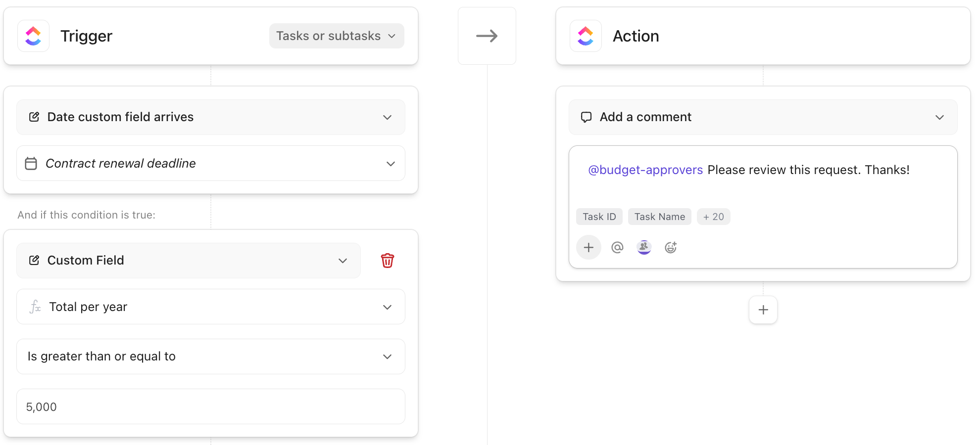Screen dimensions: 980x445
Task: Click the edit icon beside Date custom field arrives
Action: [x=34, y=117]
